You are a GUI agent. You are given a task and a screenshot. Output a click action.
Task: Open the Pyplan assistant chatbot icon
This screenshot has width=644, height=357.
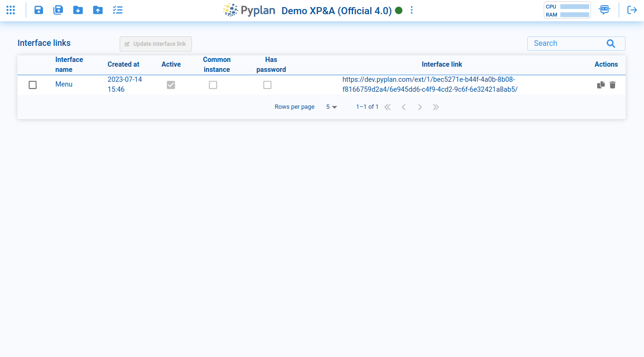pos(604,10)
